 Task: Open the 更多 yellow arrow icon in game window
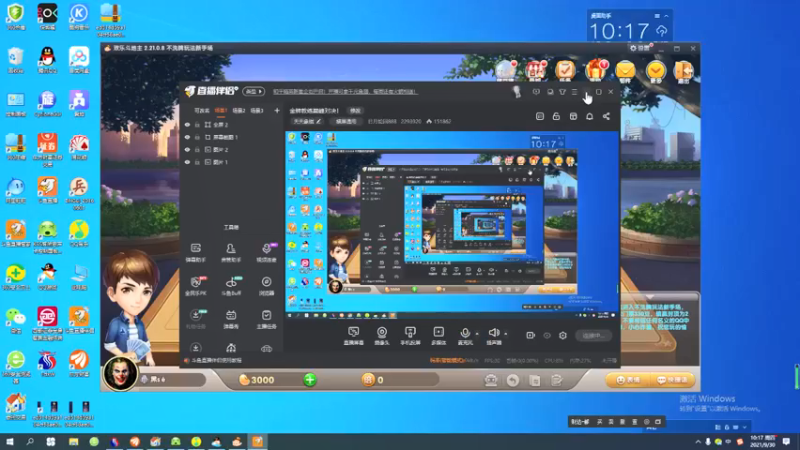655,70
